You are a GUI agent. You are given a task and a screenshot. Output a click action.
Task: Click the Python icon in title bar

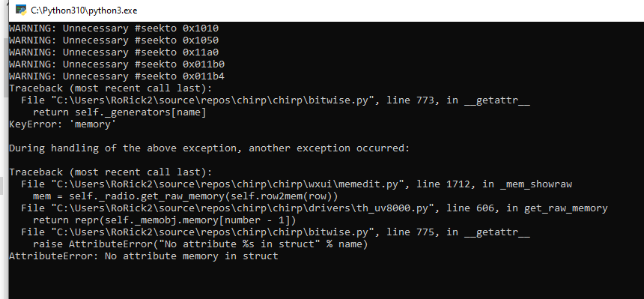pos(20,10)
